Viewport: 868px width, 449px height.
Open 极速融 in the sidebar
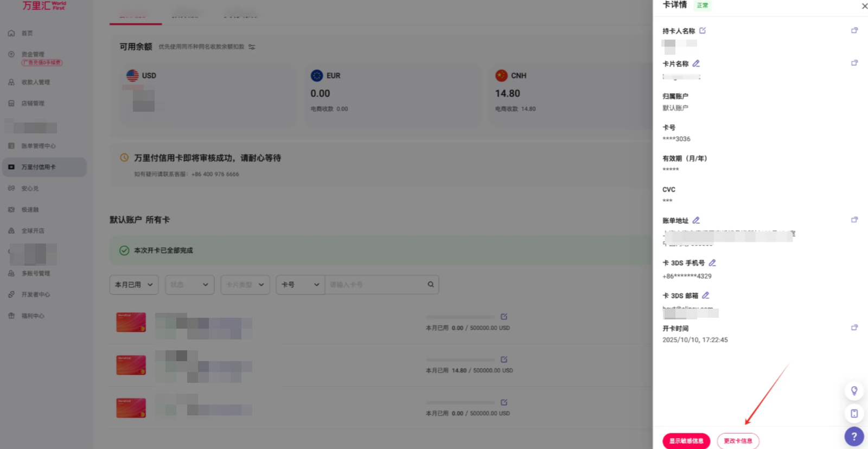30,209
